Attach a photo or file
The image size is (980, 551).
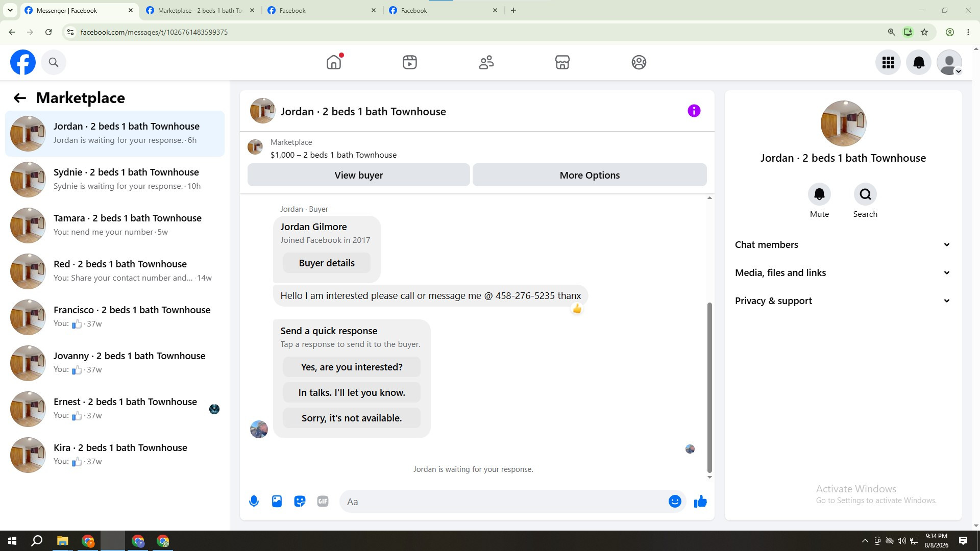click(277, 502)
